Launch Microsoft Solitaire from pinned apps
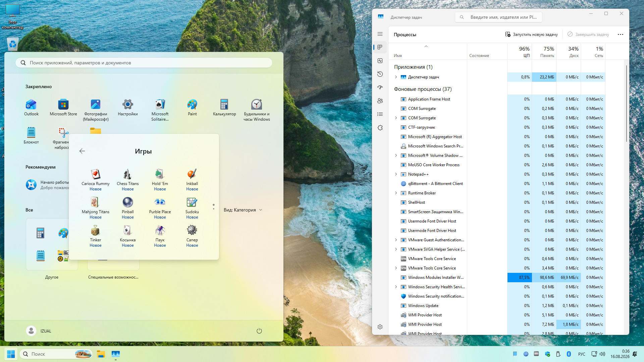The height and width of the screenshot is (362, 644). tap(160, 110)
